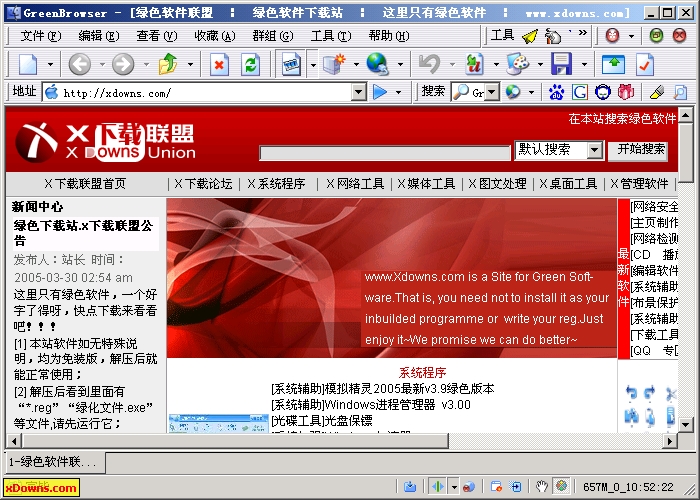Open the 文件(F) menu
This screenshot has height=500, width=700.
(x=41, y=36)
